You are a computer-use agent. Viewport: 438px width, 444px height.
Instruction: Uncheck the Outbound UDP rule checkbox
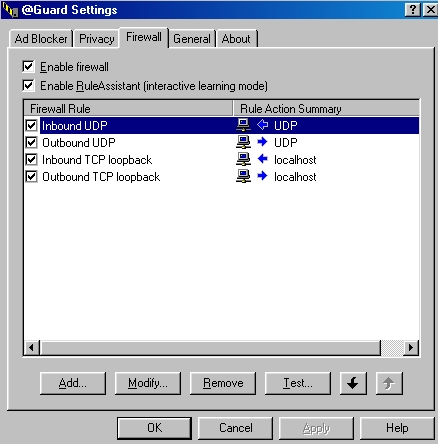pyautogui.click(x=31, y=142)
